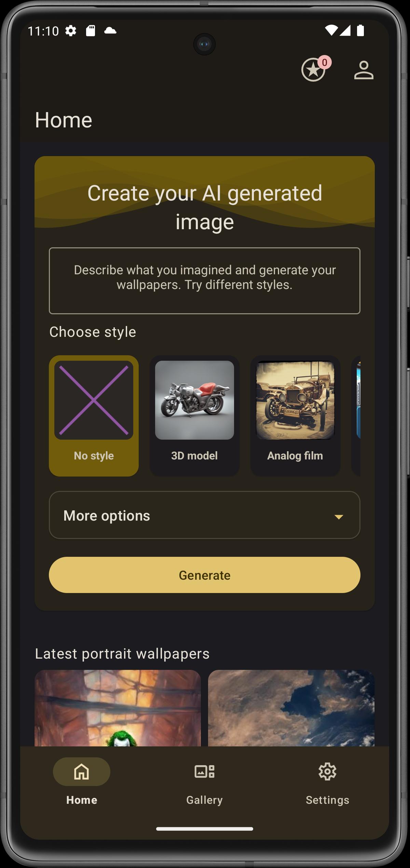This screenshot has height=868, width=410.
Task: Select the Analog film style
Action: point(295,416)
